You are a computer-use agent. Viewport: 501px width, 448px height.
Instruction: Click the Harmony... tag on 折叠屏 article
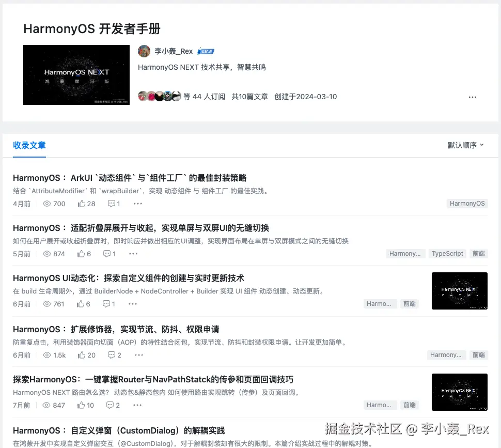tap(405, 254)
